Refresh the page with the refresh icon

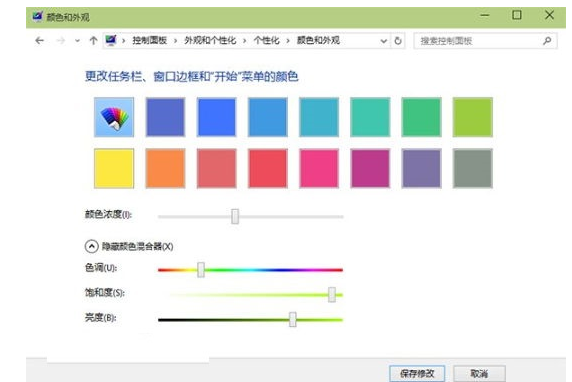click(x=398, y=40)
